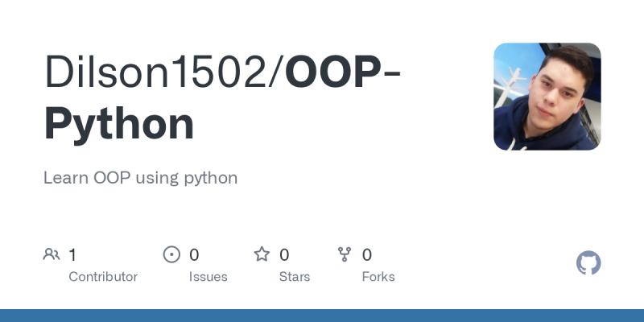The height and width of the screenshot is (322, 644).
Task: Click the slash separator in the repository title
Action: (x=276, y=72)
